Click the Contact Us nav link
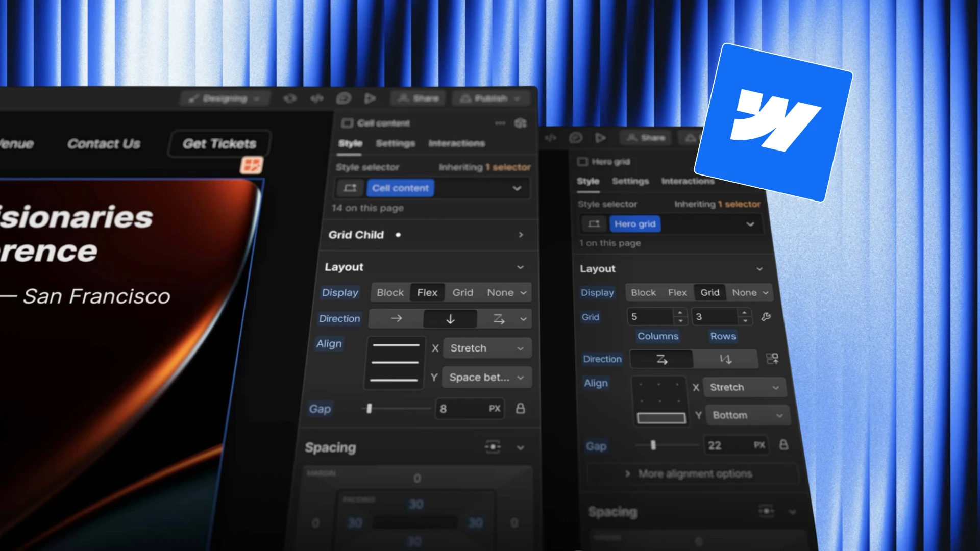 click(x=104, y=144)
